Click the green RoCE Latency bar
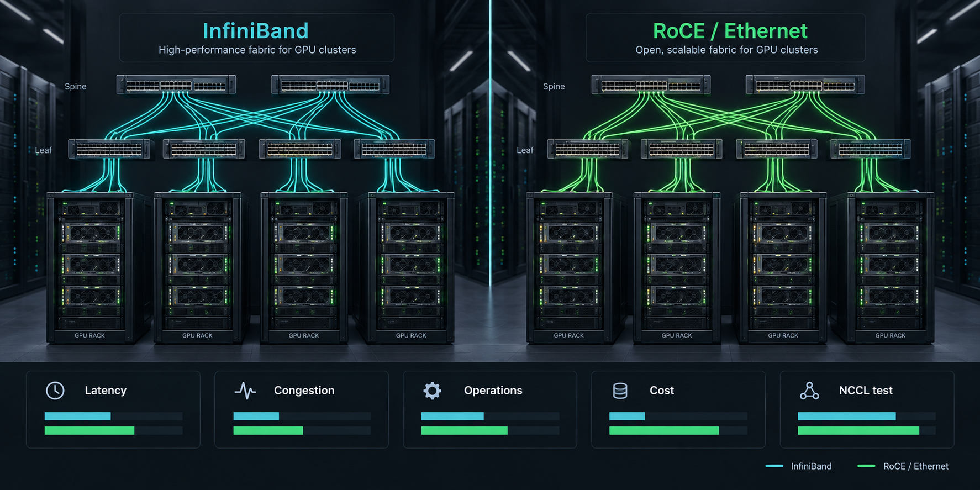980x490 pixels. pyautogui.click(x=89, y=430)
